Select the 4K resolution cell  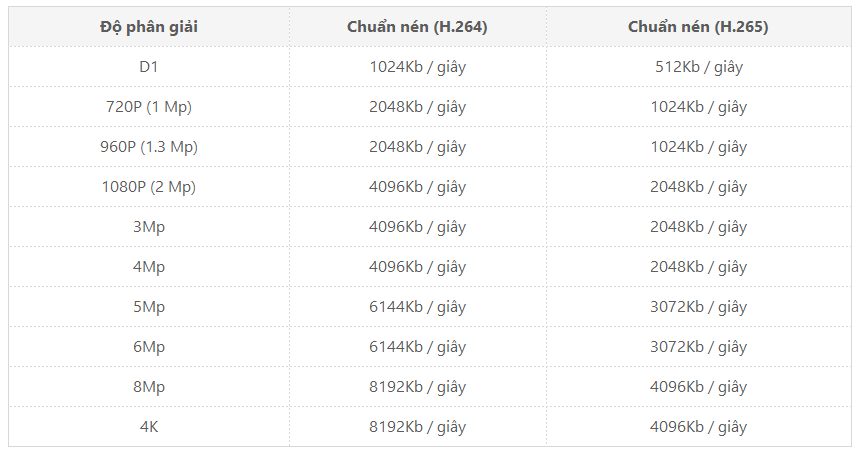click(149, 427)
